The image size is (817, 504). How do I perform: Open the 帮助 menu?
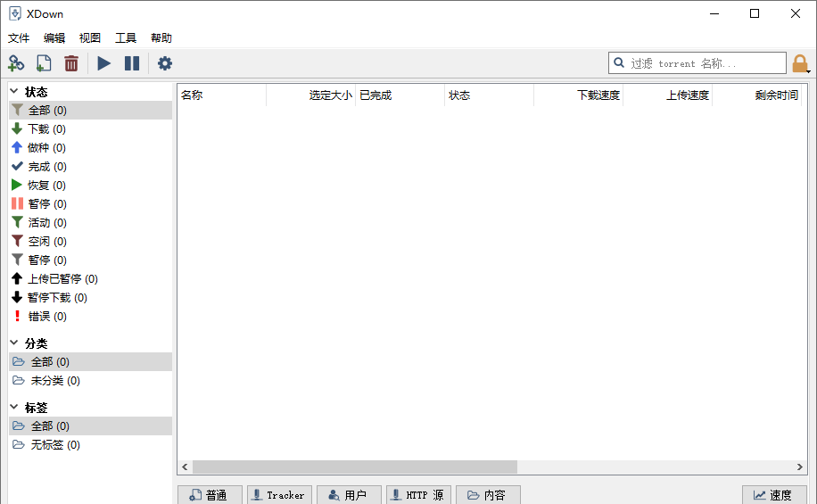coord(161,38)
